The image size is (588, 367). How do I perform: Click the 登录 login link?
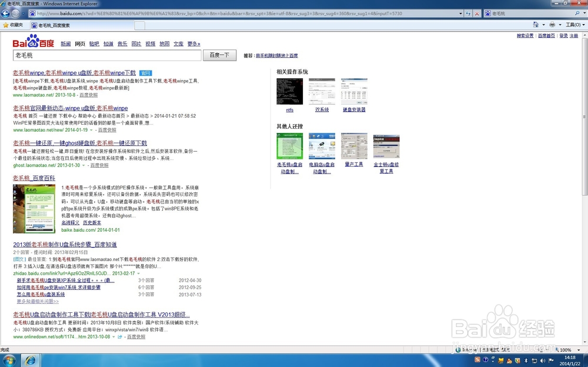pos(563,36)
